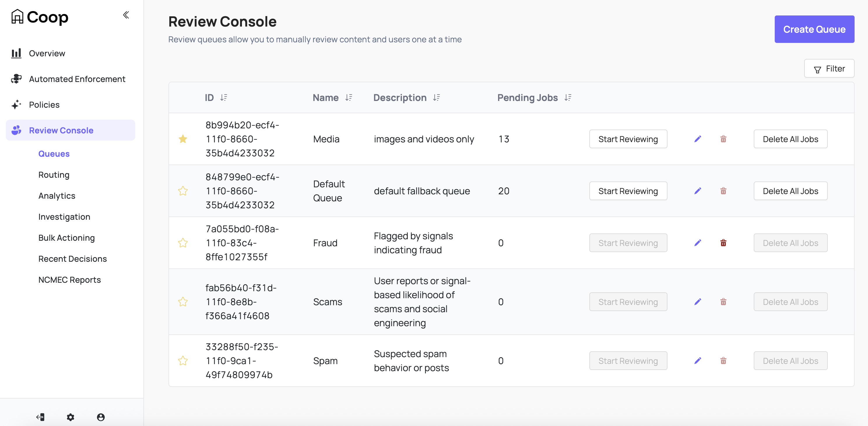This screenshot has height=426, width=868.
Task: Open the Policies section
Action: point(44,104)
